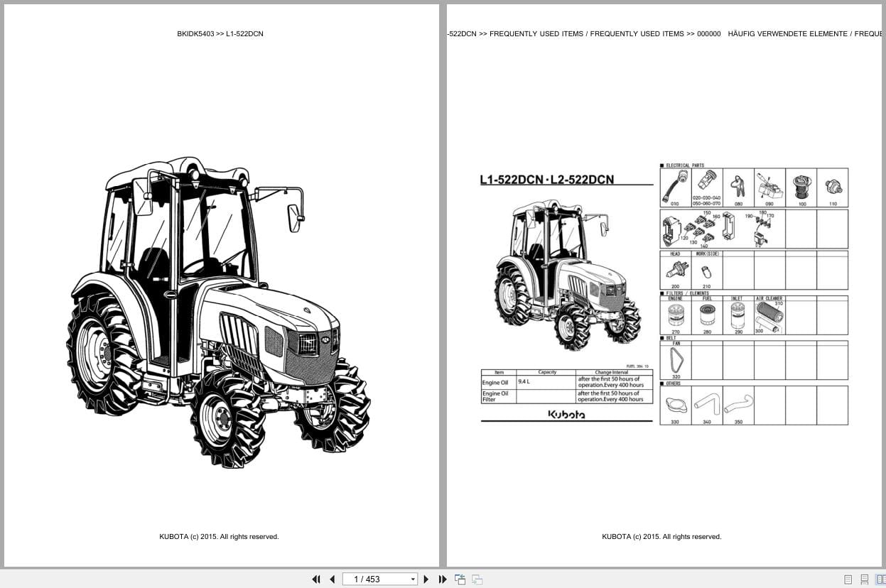
Task: Click the ELECTRICAL PARTS section label
Action: (x=685, y=165)
